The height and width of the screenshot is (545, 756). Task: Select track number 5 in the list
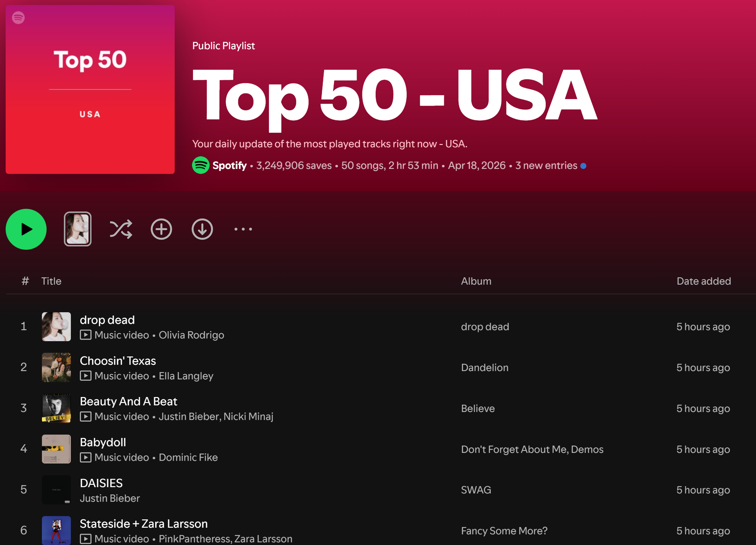24,490
